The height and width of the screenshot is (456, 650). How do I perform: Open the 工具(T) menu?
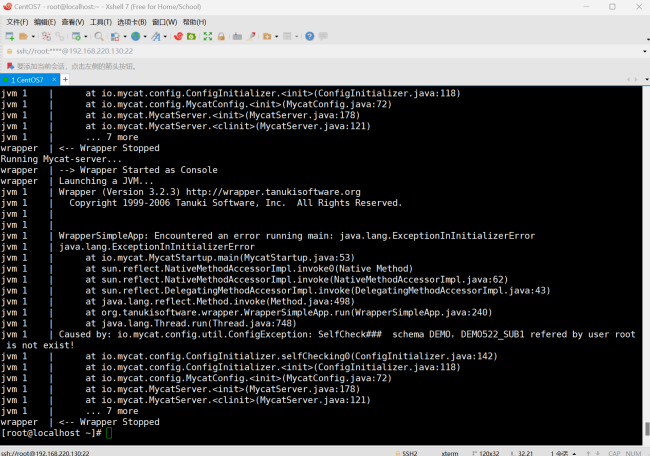click(x=101, y=22)
